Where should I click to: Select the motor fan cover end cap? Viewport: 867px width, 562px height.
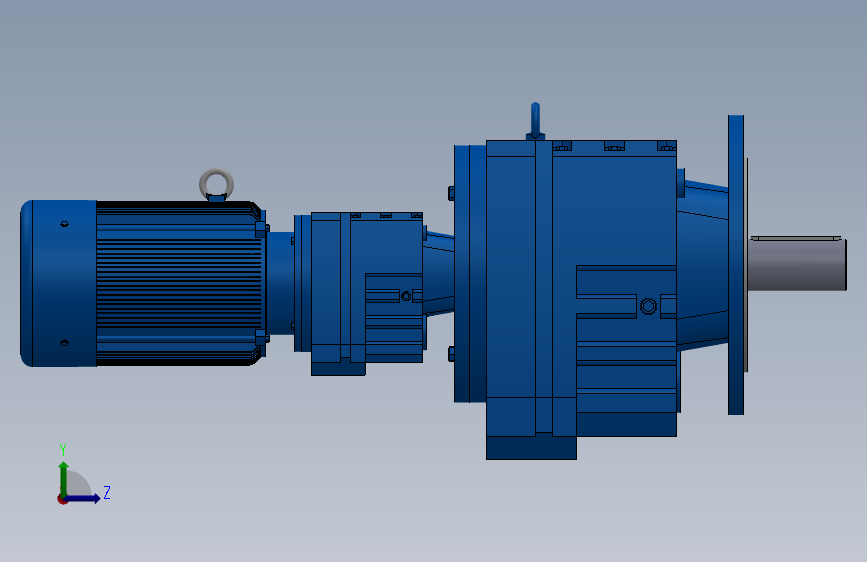click(59, 283)
